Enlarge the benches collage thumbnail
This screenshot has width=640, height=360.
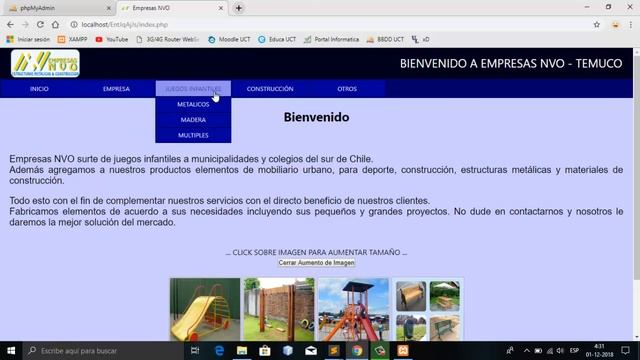tap(428, 309)
